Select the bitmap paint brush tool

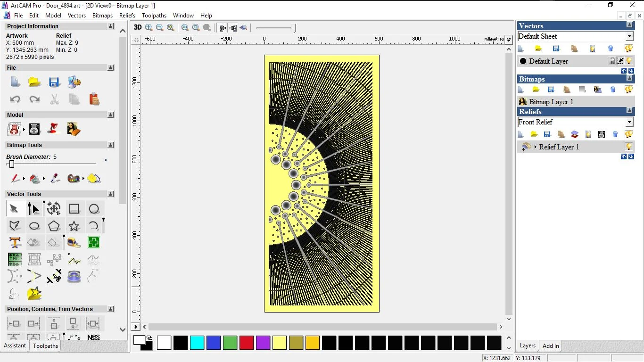coord(15,179)
